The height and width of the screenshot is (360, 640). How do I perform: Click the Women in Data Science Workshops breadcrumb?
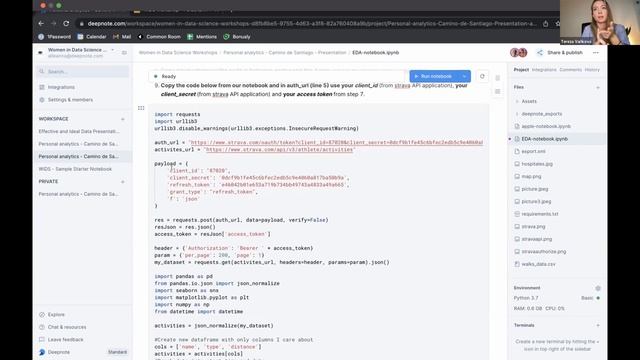pyautogui.click(x=178, y=53)
